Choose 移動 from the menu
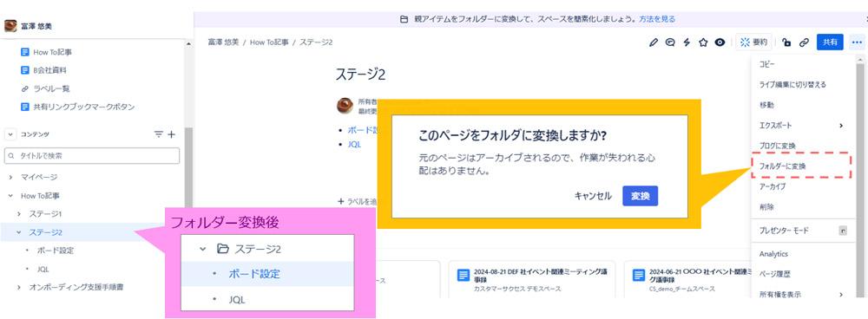 (x=766, y=105)
